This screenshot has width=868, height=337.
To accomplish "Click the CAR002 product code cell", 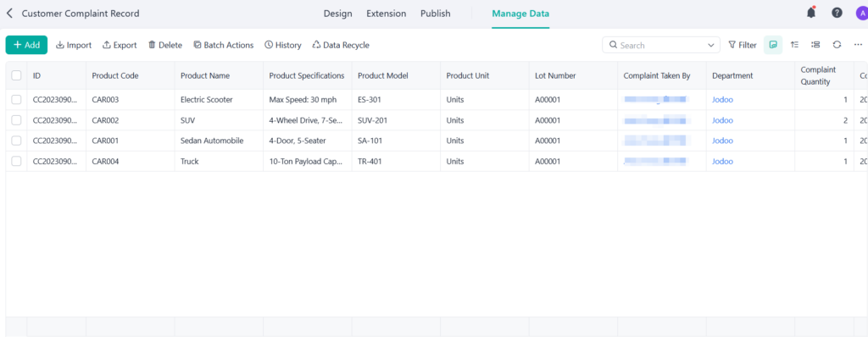I will coord(130,120).
